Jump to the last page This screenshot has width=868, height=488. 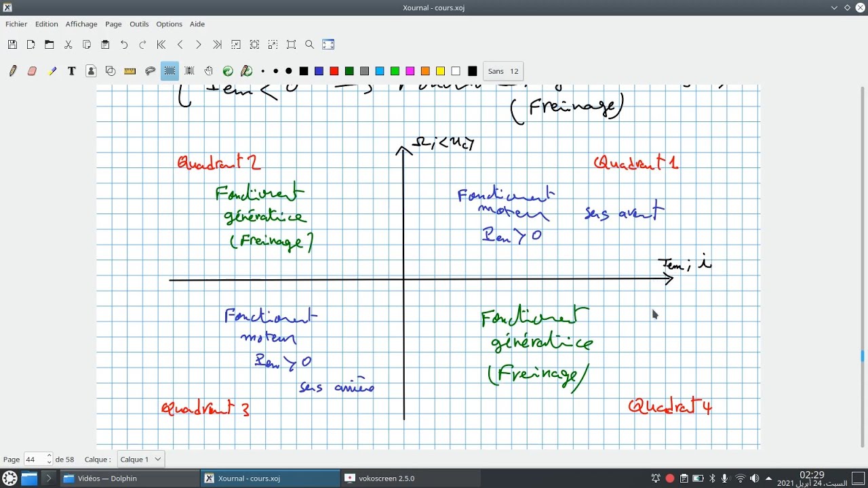click(x=217, y=45)
